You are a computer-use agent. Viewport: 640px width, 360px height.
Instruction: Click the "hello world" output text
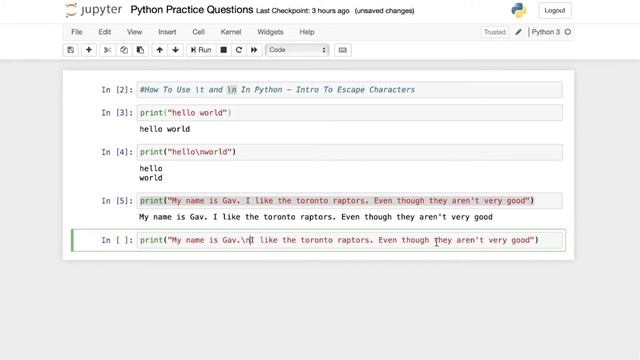164,129
